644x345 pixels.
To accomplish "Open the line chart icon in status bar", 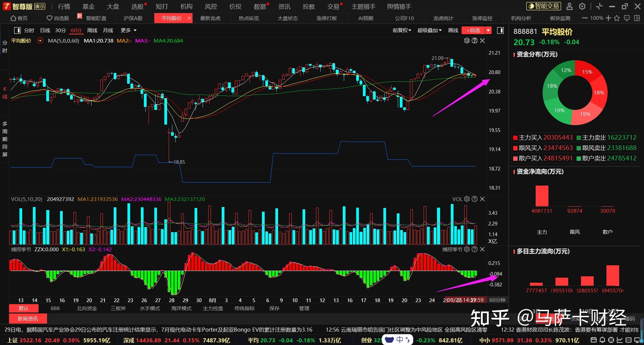I will tap(620, 340).
